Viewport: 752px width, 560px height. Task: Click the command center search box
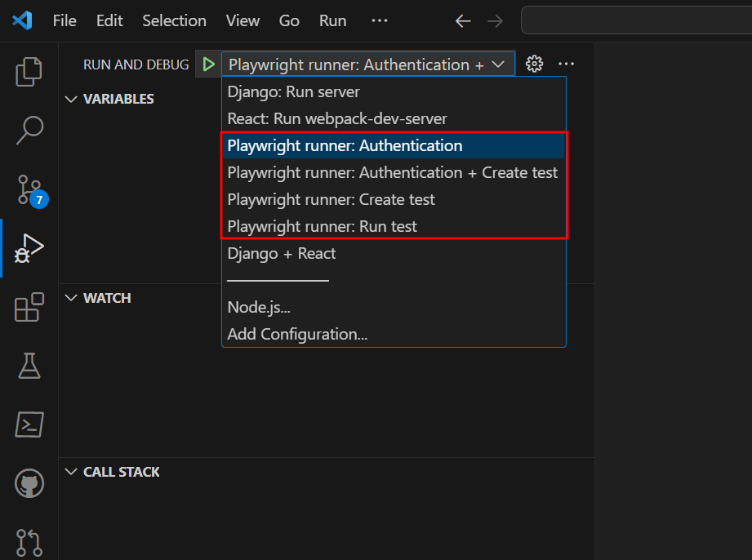[x=636, y=20]
